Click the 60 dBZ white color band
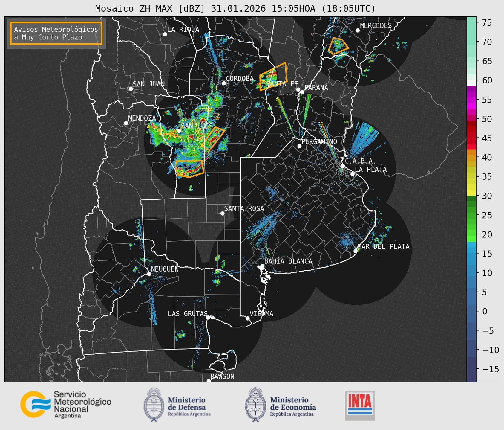Image resolution: width=504 pixels, height=430 pixels. tap(471, 83)
